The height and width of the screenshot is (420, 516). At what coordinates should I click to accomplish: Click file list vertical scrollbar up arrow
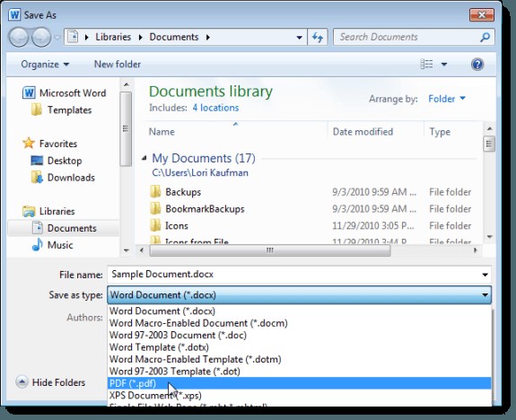pyautogui.click(x=489, y=128)
